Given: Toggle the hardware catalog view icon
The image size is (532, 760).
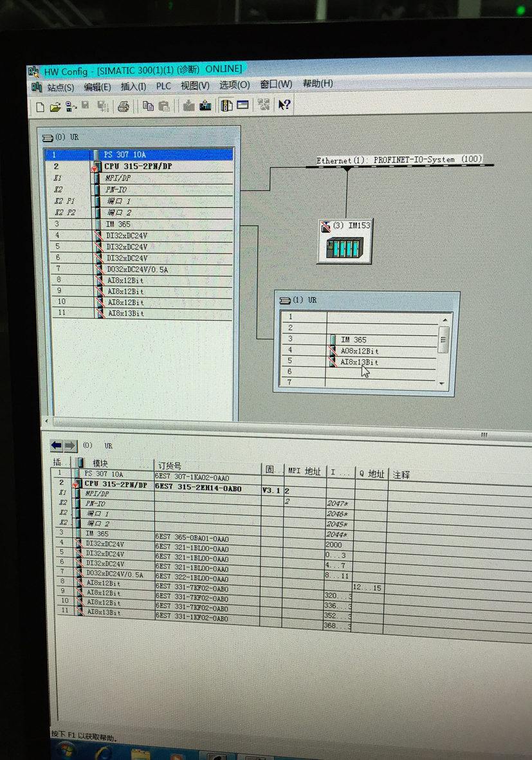Looking at the screenshot, I should click(x=226, y=105).
